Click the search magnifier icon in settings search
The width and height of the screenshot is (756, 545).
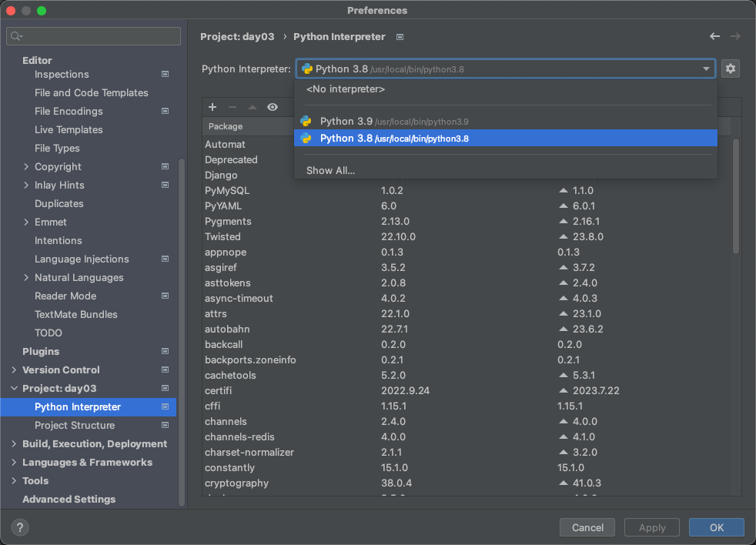click(x=16, y=36)
